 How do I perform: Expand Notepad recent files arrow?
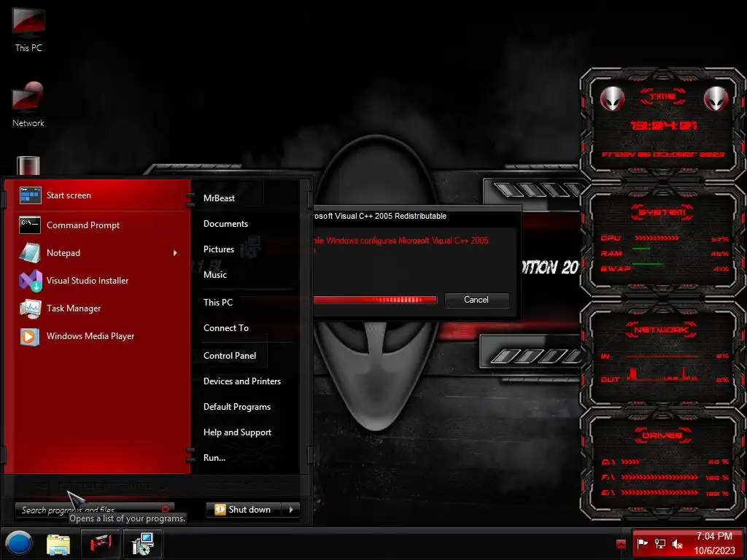point(175,253)
